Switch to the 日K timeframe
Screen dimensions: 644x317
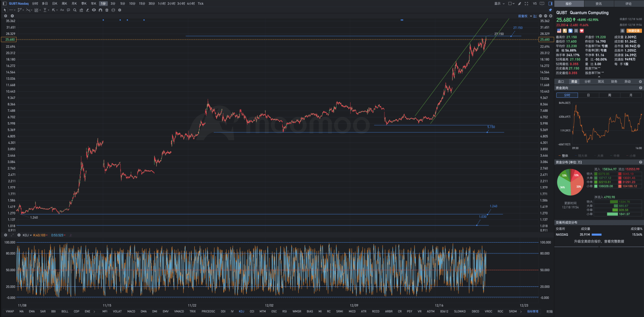point(55,4)
